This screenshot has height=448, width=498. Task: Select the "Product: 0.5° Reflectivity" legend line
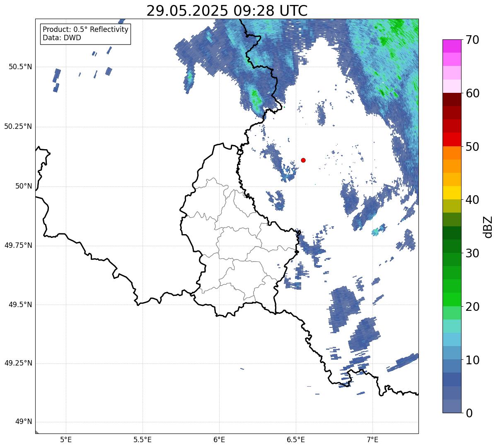[x=85, y=29]
